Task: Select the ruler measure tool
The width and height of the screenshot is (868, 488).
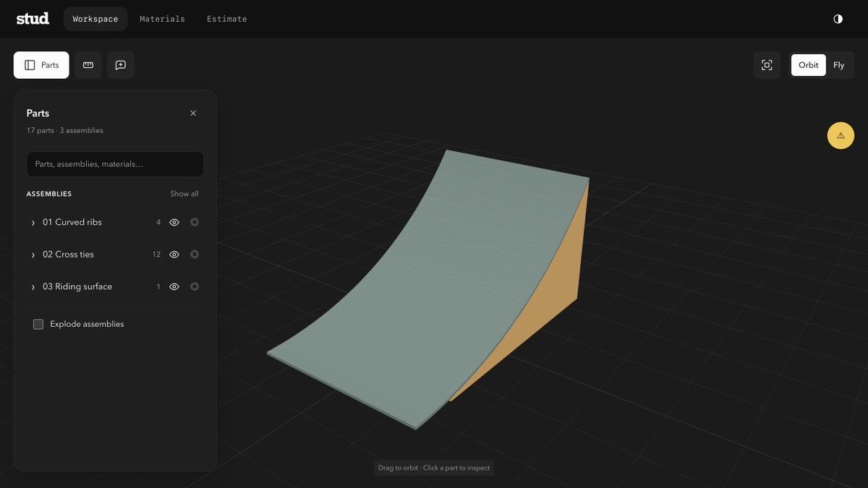Action: (88, 65)
